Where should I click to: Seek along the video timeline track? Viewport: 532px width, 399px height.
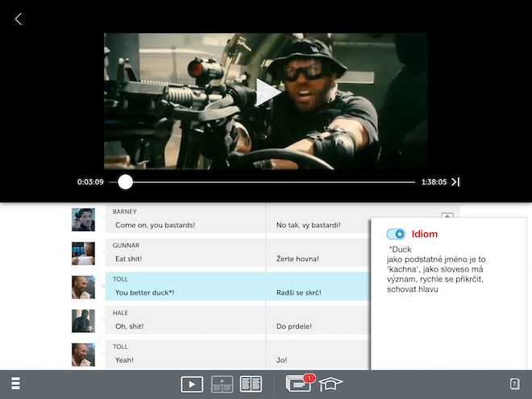(262, 182)
